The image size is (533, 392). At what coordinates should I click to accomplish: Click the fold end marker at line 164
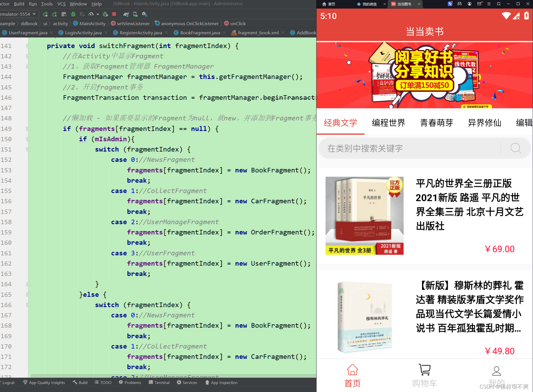(28, 284)
